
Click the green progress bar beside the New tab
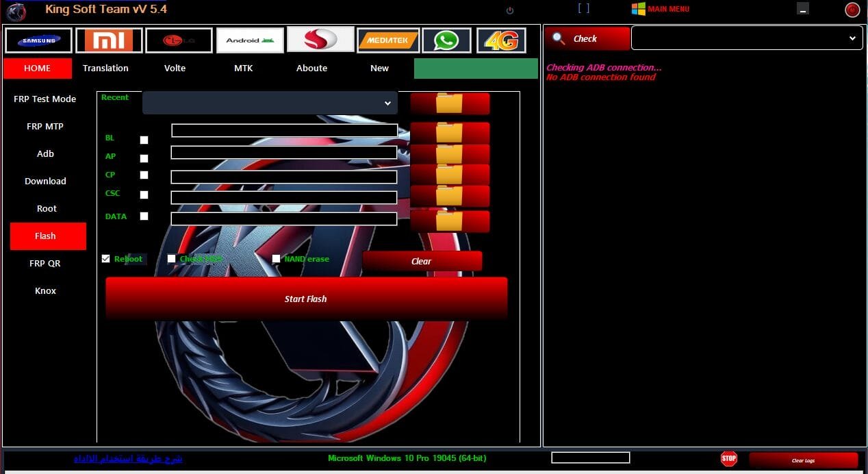pyautogui.click(x=475, y=68)
